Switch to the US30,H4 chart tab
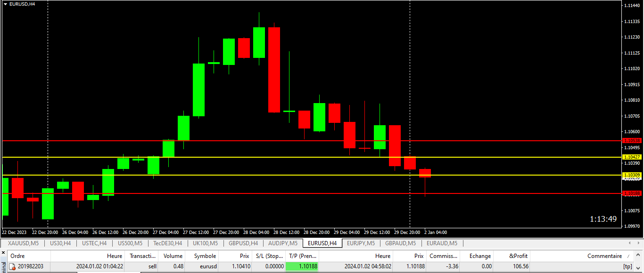The height and width of the screenshot is (273, 644). [60, 243]
